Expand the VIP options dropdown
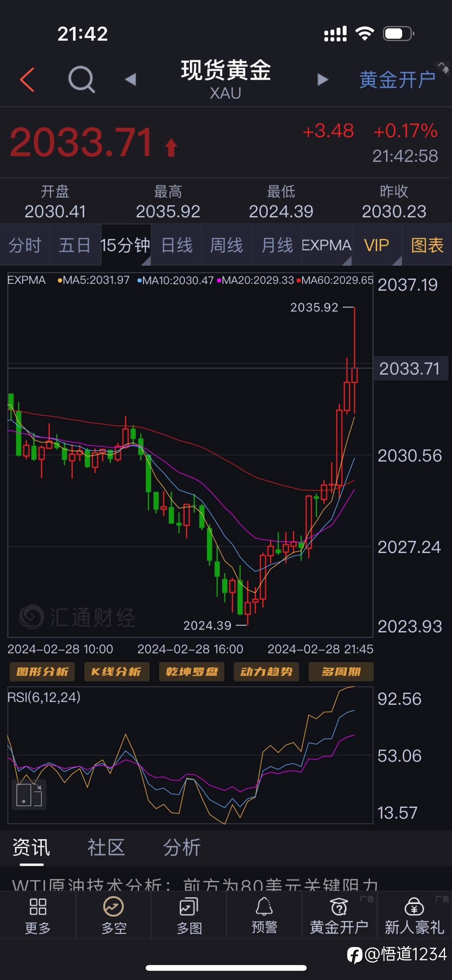Viewport: 452px width, 980px height. point(377,245)
